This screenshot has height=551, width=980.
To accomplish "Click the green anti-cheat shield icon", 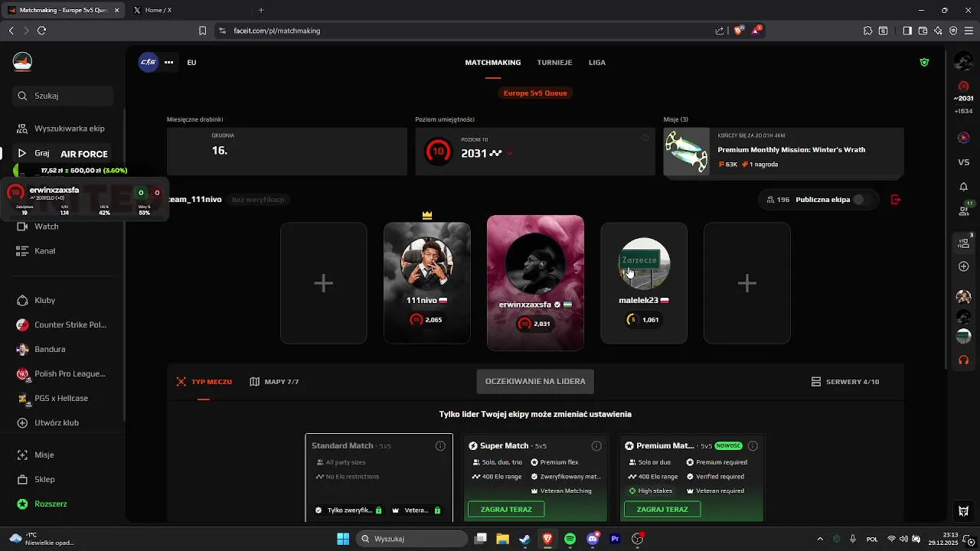I will point(924,62).
